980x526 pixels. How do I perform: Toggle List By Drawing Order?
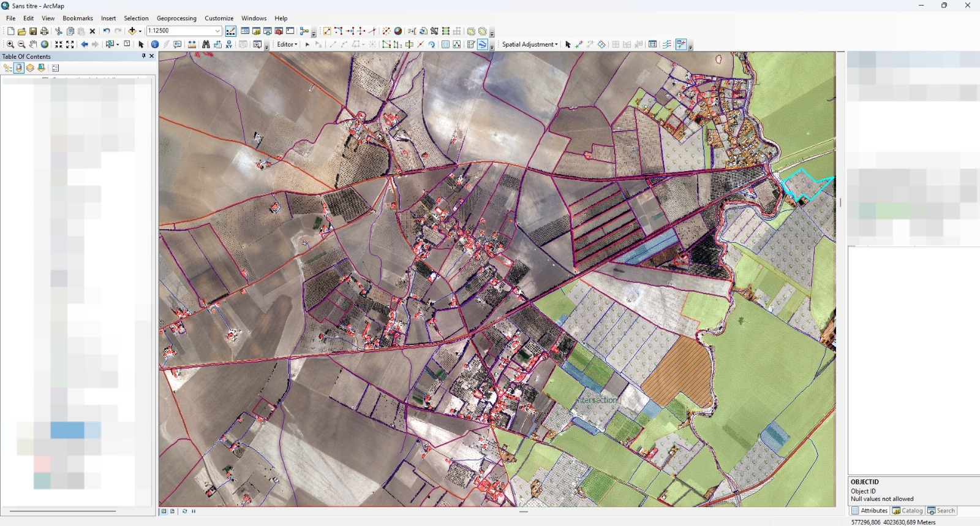coord(7,68)
